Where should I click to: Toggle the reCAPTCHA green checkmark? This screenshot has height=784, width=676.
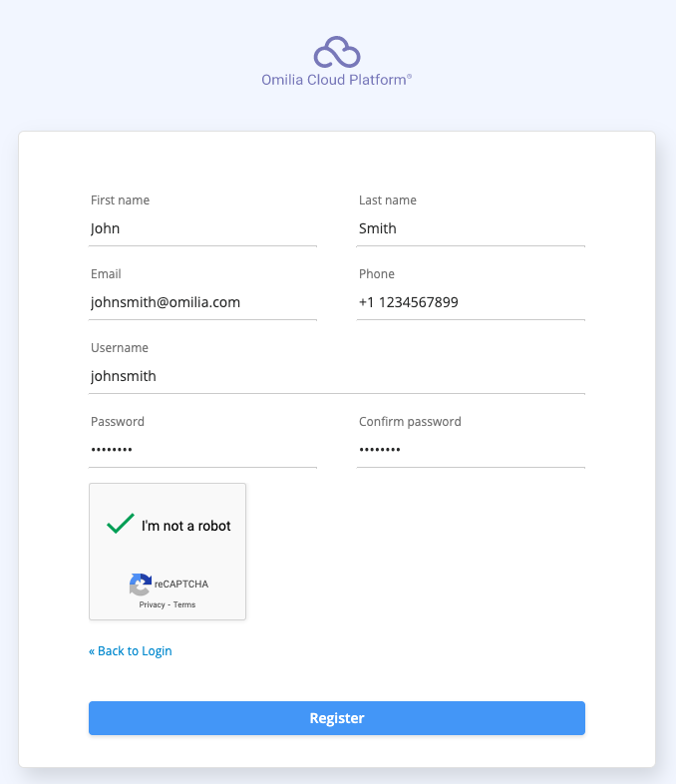point(121,525)
